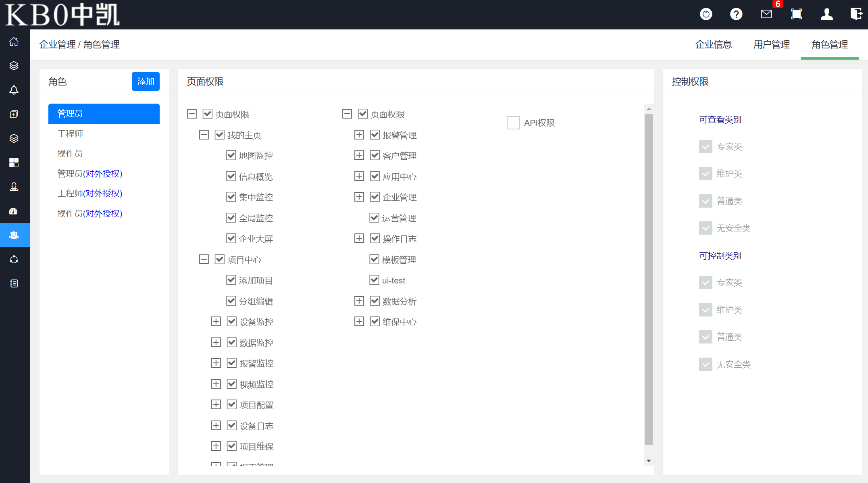This screenshot has width=868, height=483.
Task: Click the logout exit icon
Action: pos(856,14)
